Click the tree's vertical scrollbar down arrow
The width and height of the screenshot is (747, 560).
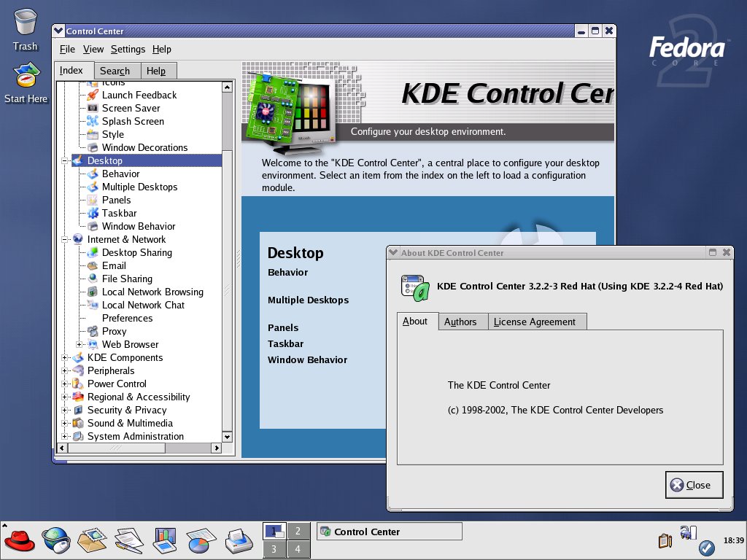pyautogui.click(x=227, y=436)
